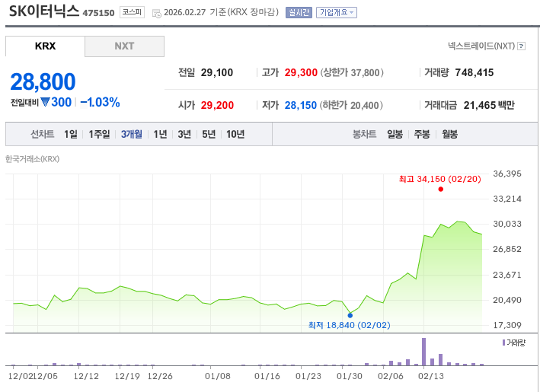Select the 1일 line chart period
Viewport: 540px width, 392px height.
[71, 134]
